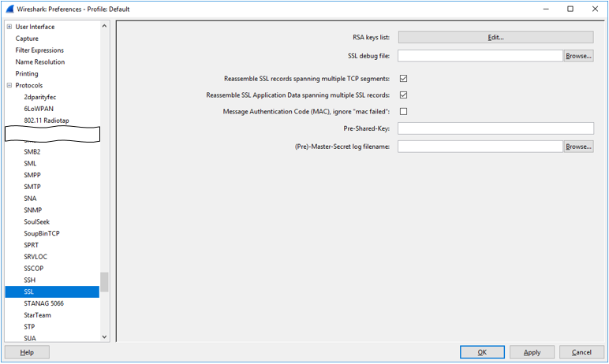
Task: Select SUA protocol
Action: coord(29,338)
